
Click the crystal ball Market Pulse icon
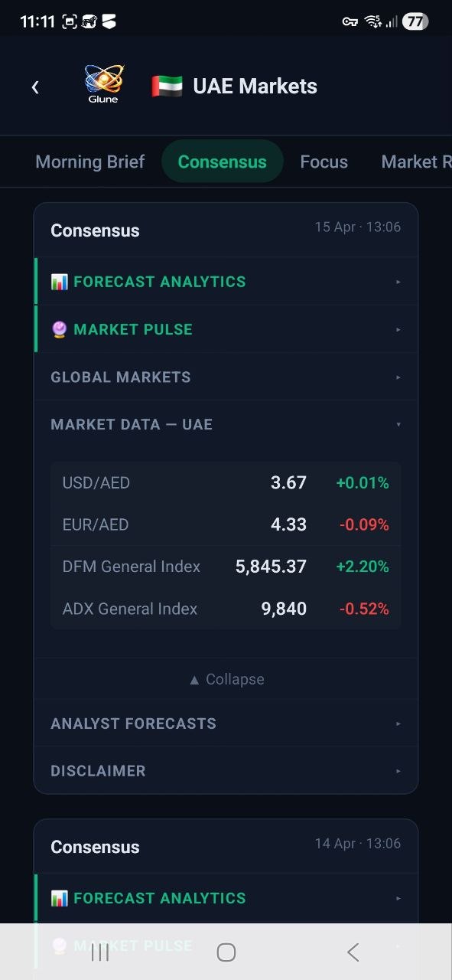coord(58,328)
